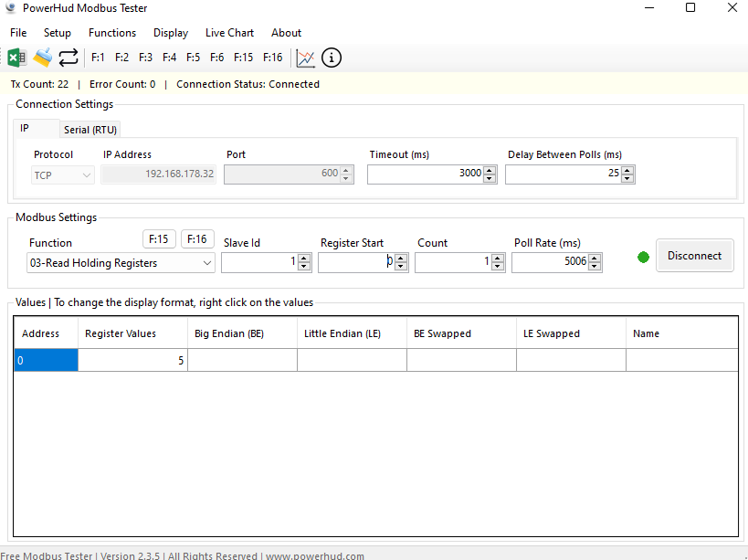The image size is (748, 560).
Task: Click Delay Between Polls input field
Action: 564,174
